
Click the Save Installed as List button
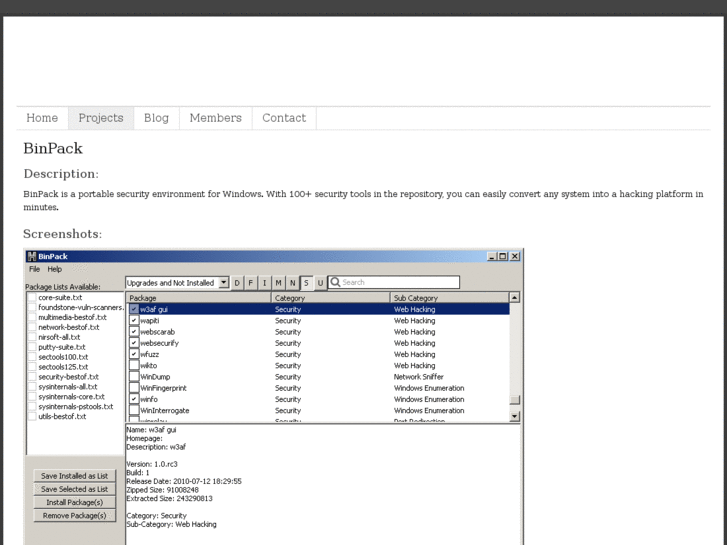tap(74, 476)
